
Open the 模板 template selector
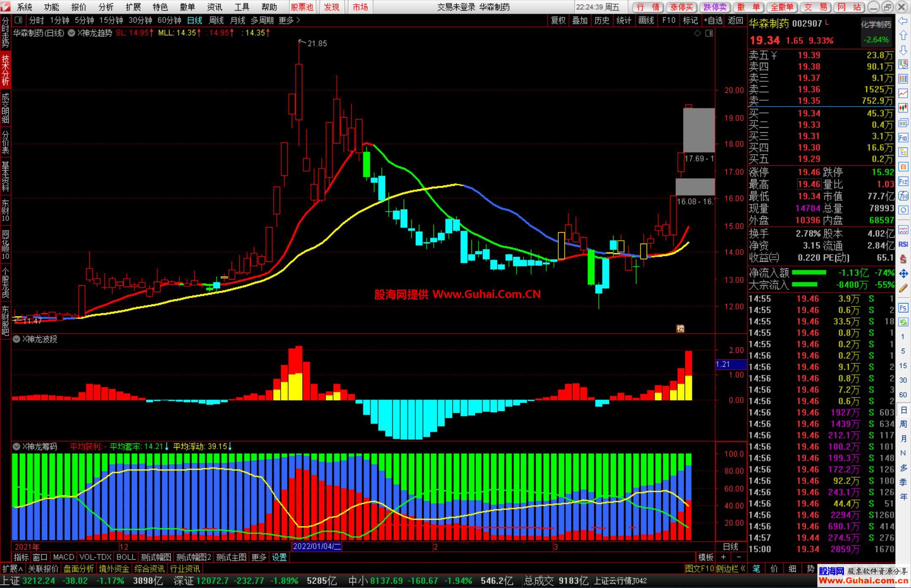(x=706, y=557)
